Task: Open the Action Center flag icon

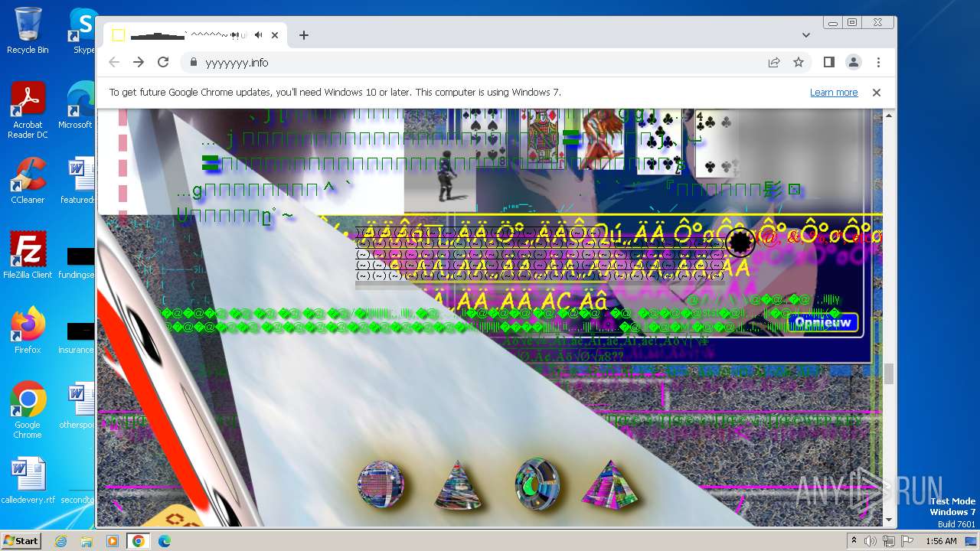Action: click(x=907, y=541)
